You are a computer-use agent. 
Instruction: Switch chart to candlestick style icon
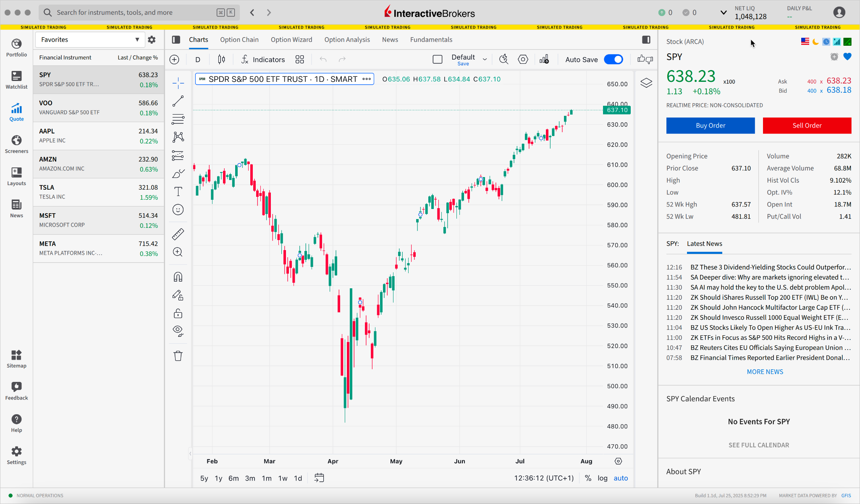pyautogui.click(x=221, y=59)
